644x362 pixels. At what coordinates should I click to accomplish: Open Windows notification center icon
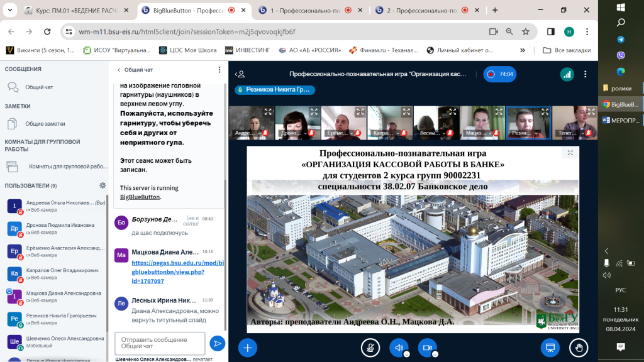621,347
